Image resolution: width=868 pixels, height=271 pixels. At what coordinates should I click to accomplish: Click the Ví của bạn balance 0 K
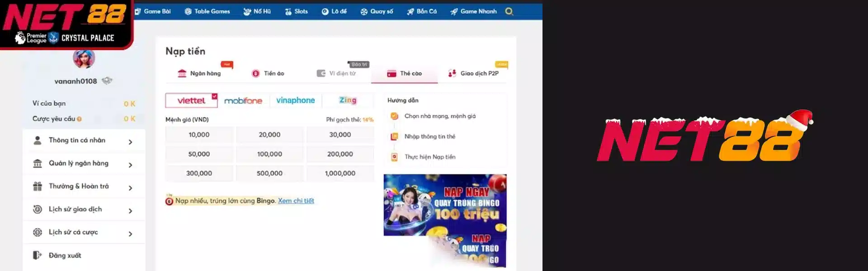click(129, 104)
